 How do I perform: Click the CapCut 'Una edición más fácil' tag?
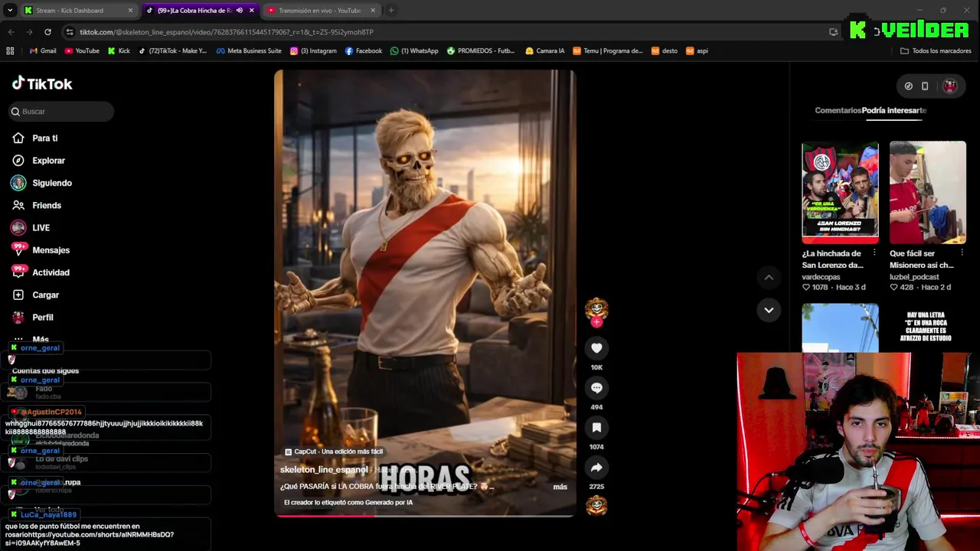point(334,452)
